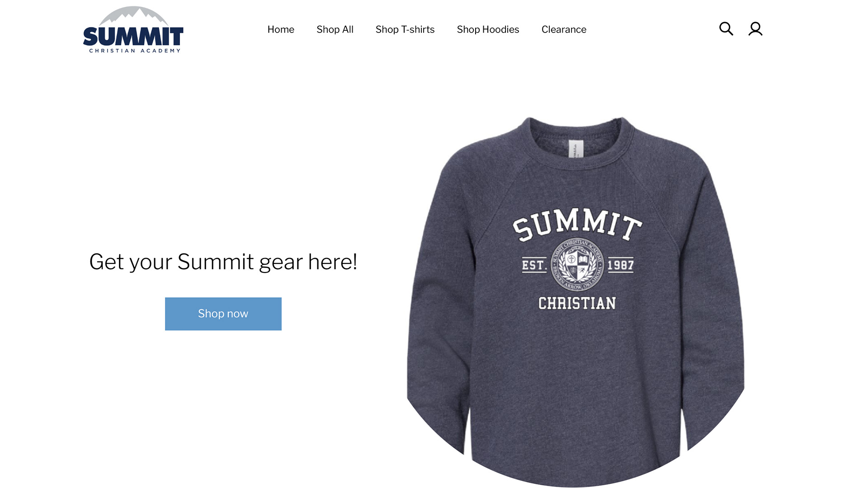868x488 pixels.
Task: Click the blue Shop now button
Action: 223,314
